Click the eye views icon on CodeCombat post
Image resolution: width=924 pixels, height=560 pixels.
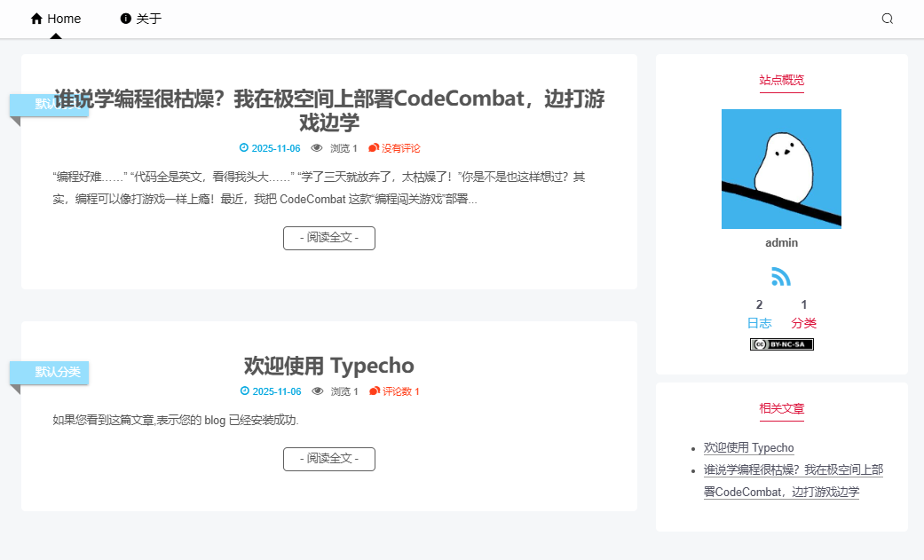tap(317, 148)
